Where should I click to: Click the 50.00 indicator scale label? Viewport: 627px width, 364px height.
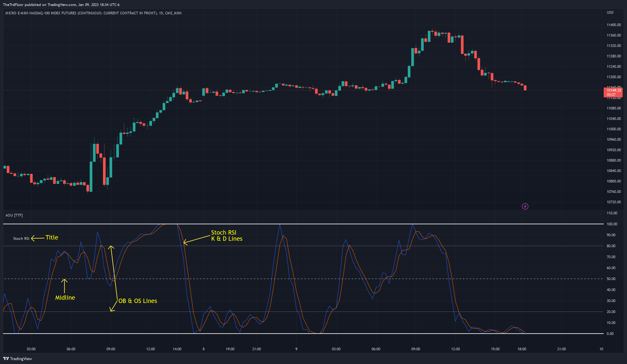[x=611, y=279]
